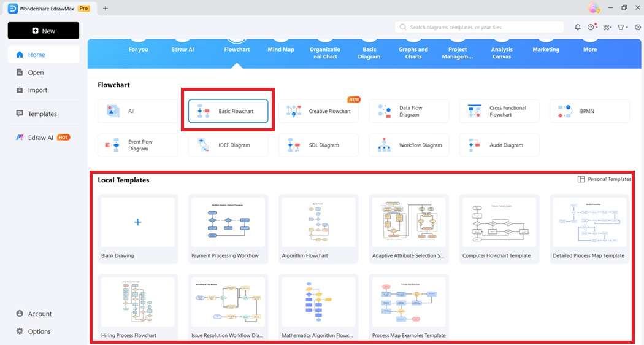
Task: Select the Cross Functional Flowchart category
Action: click(x=499, y=111)
